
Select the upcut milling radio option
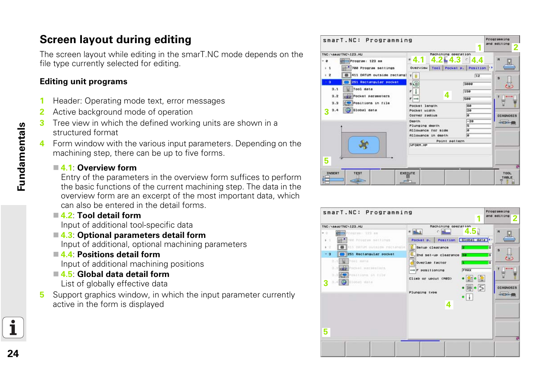point(475,279)
